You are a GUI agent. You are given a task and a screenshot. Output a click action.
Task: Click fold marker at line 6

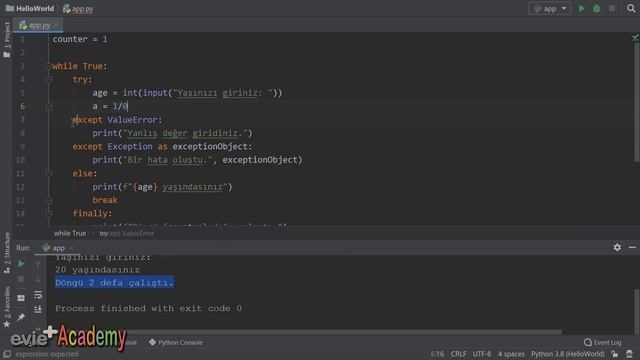(x=49, y=107)
